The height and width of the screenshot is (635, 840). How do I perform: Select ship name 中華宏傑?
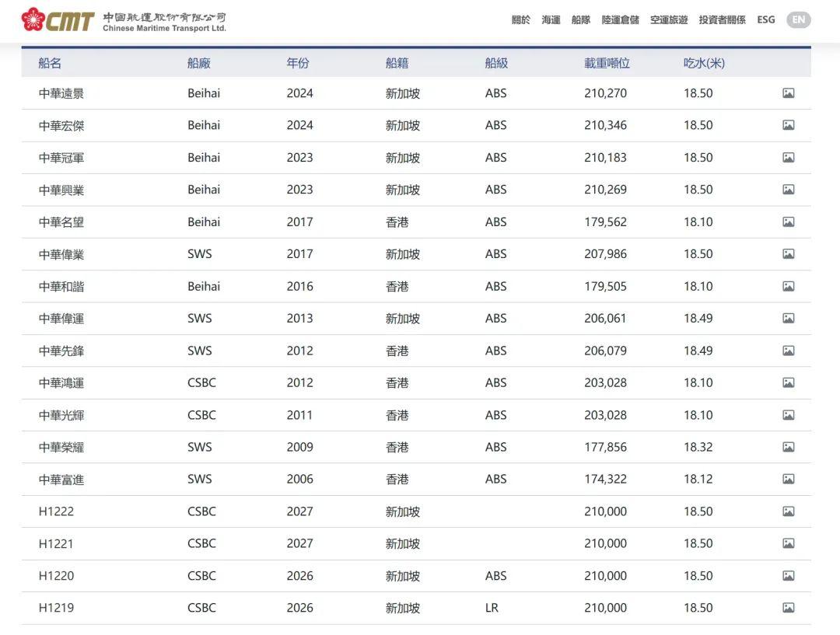click(61, 126)
